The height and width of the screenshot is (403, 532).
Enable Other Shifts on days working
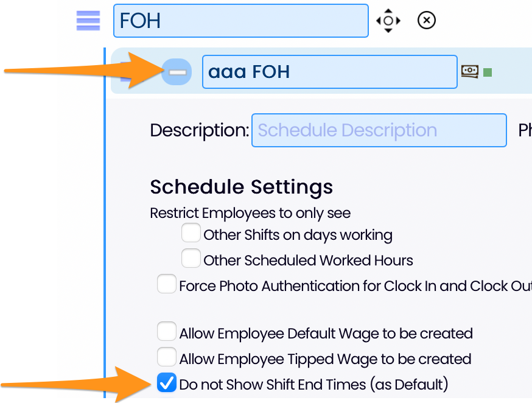[191, 233]
